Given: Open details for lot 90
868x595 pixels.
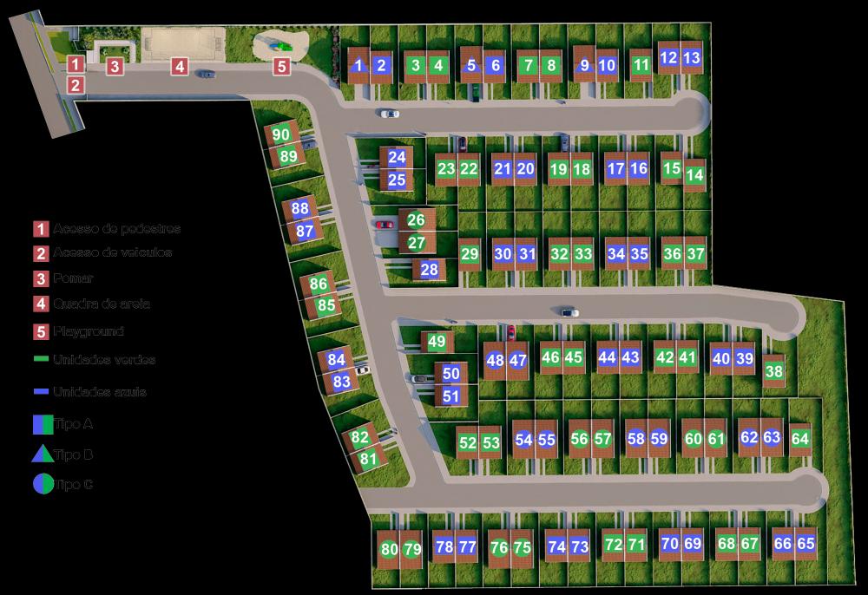Looking at the screenshot, I should coord(280,135).
